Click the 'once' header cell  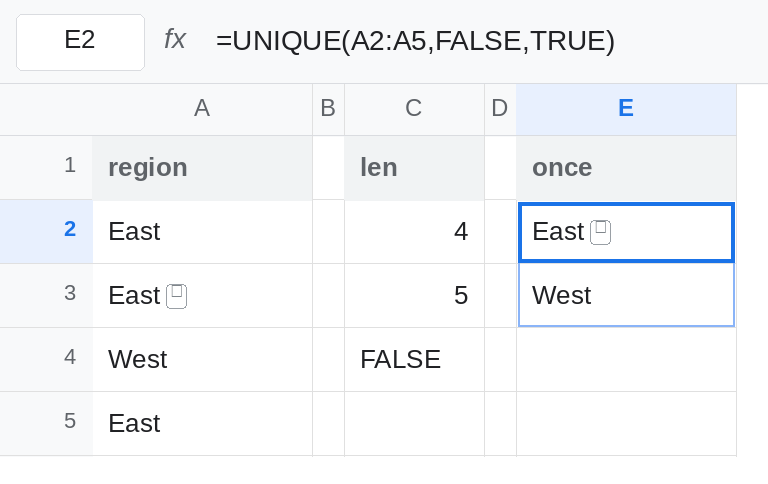coord(626,168)
